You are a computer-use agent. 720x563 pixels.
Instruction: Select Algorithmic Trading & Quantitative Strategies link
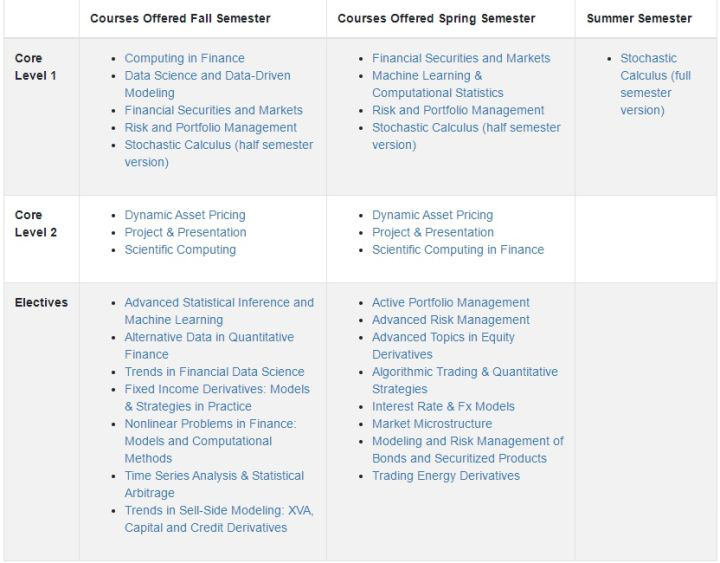(x=464, y=372)
